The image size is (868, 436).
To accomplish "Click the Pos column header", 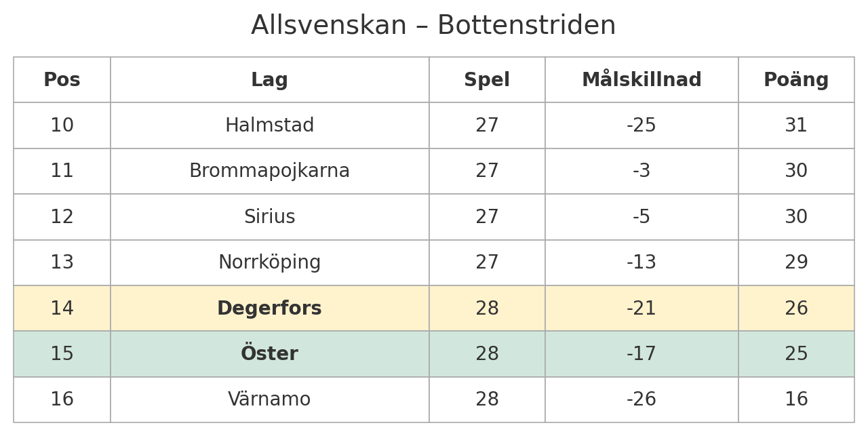I will (x=62, y=80).
